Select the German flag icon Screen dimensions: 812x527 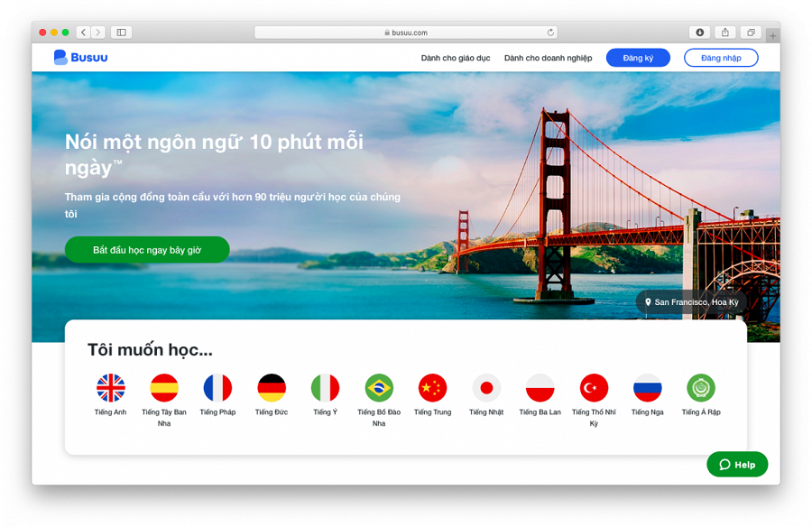tap(272, 388)
